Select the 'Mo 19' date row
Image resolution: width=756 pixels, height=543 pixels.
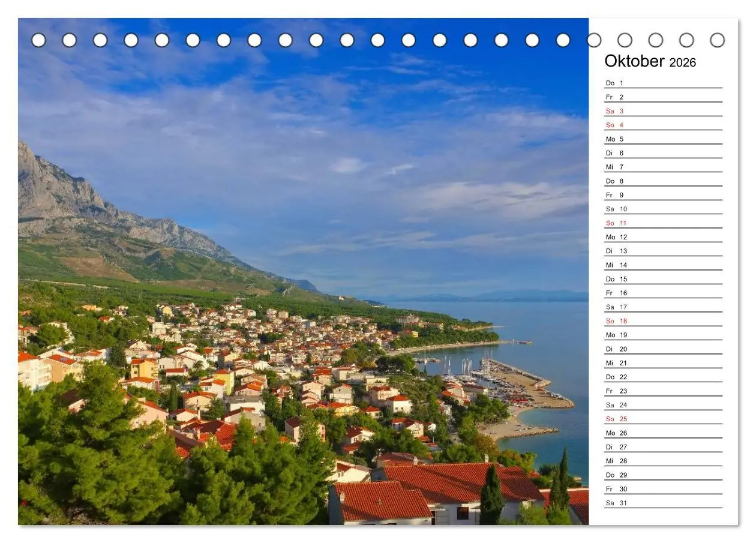663,335
